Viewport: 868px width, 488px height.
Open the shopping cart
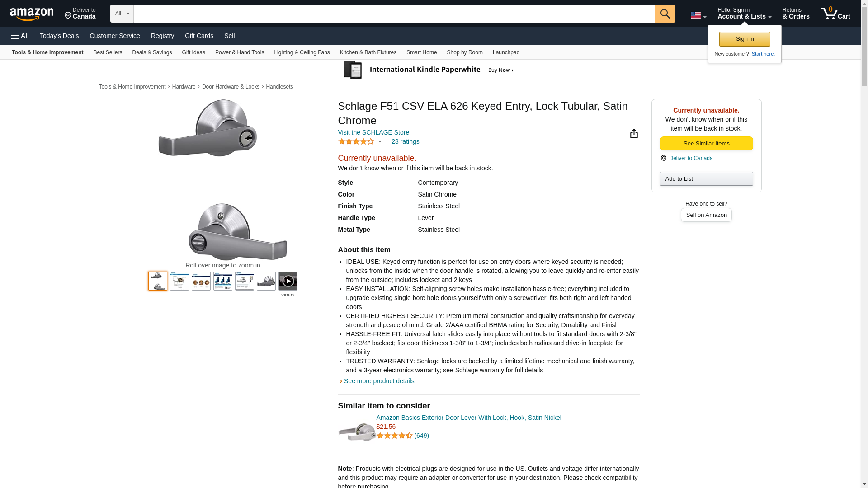835,14
